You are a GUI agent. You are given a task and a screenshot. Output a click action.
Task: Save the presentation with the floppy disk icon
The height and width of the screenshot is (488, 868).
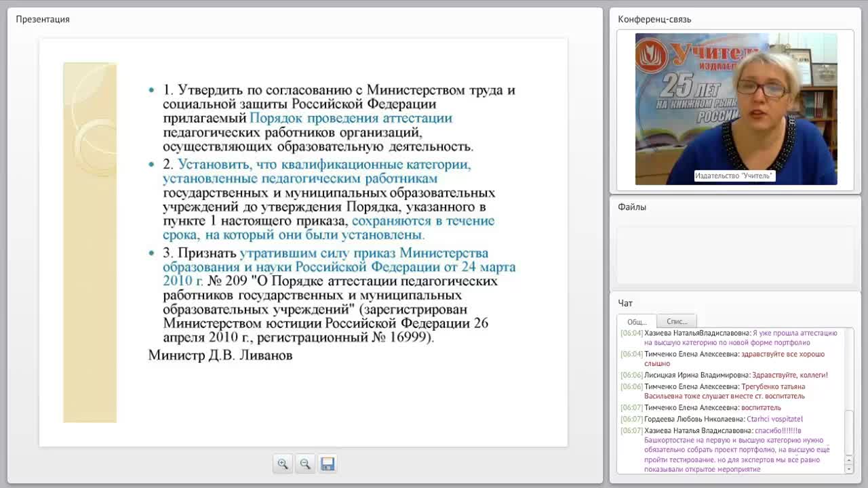click(x=328, y=464)
